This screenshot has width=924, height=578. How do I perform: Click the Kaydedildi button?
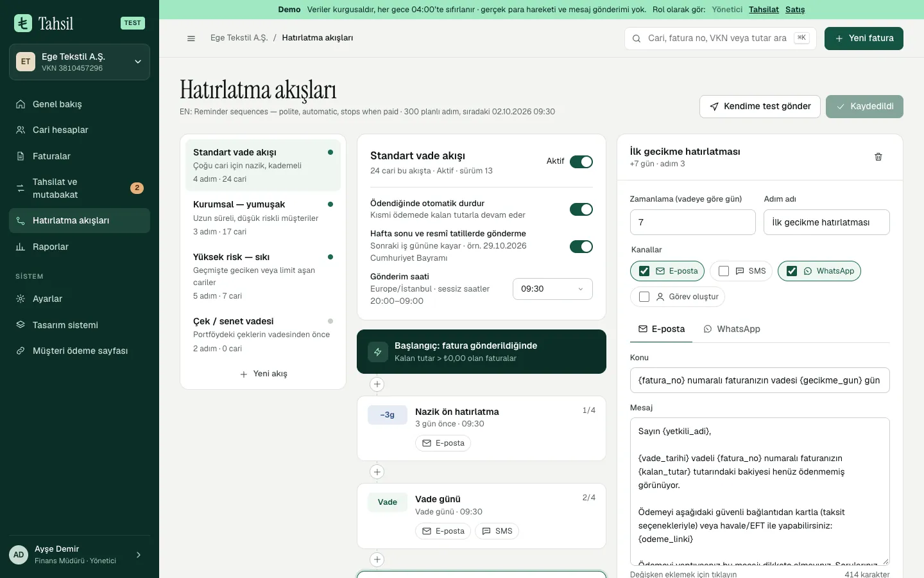point(864,107)
